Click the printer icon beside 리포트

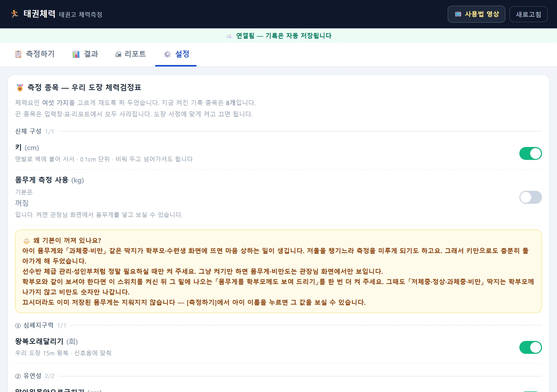pos(118,54)
